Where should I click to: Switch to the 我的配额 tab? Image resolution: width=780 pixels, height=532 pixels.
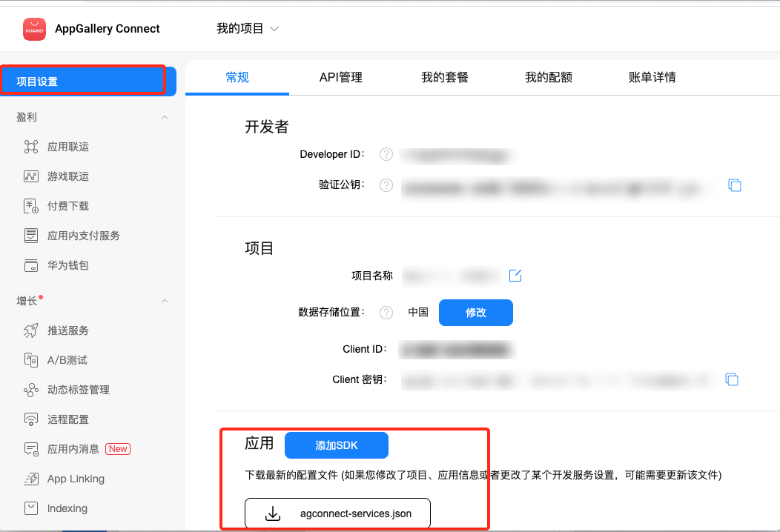[x=549, y=77]
